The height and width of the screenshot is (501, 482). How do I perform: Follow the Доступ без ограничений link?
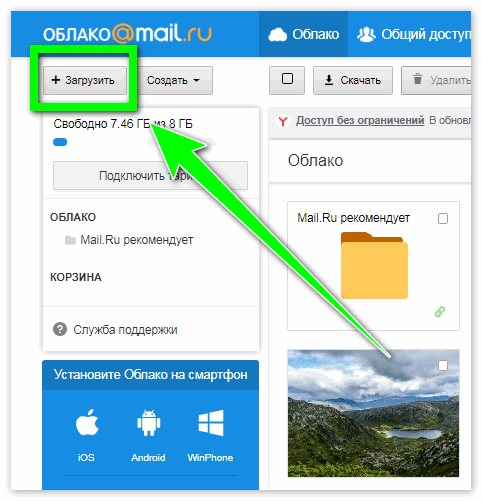(360, 120)
